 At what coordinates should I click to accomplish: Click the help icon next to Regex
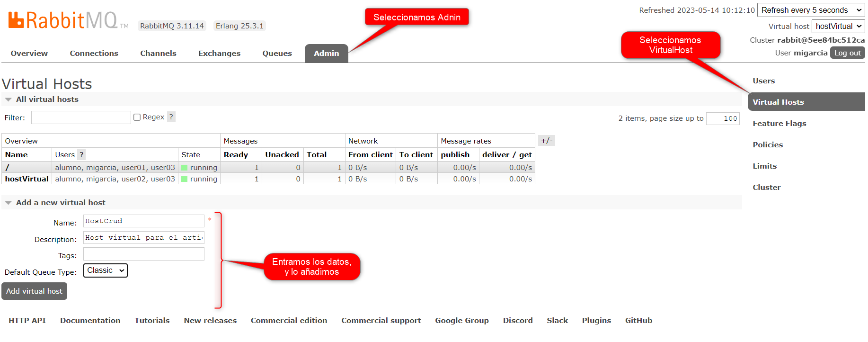coord(171,117)
